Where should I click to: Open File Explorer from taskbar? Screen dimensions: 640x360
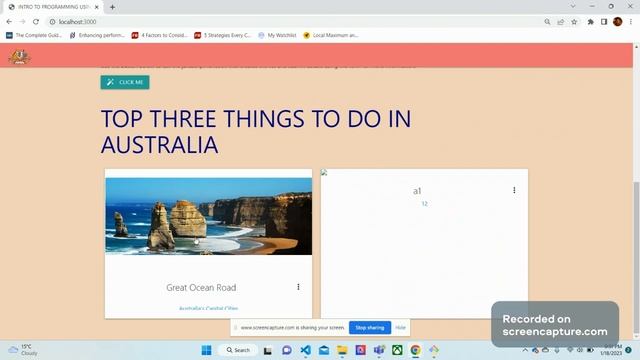pos(342,350)
